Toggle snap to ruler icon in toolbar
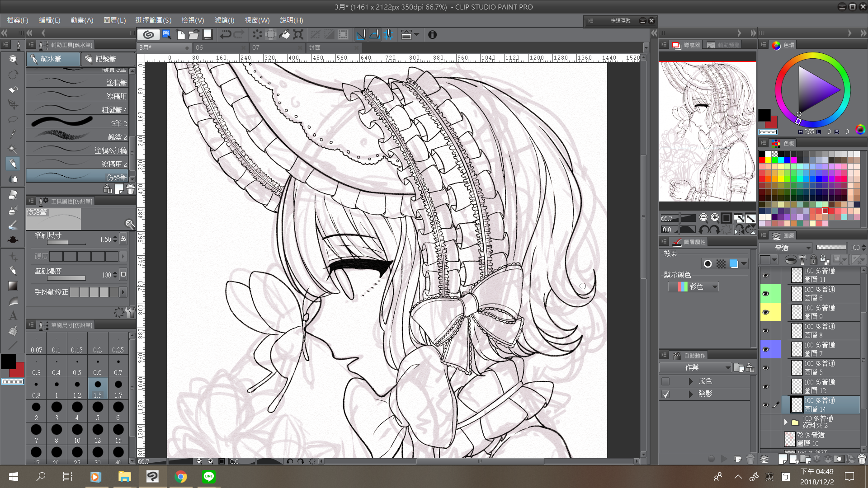Screen dimensions: 868x488 [361, 34]
